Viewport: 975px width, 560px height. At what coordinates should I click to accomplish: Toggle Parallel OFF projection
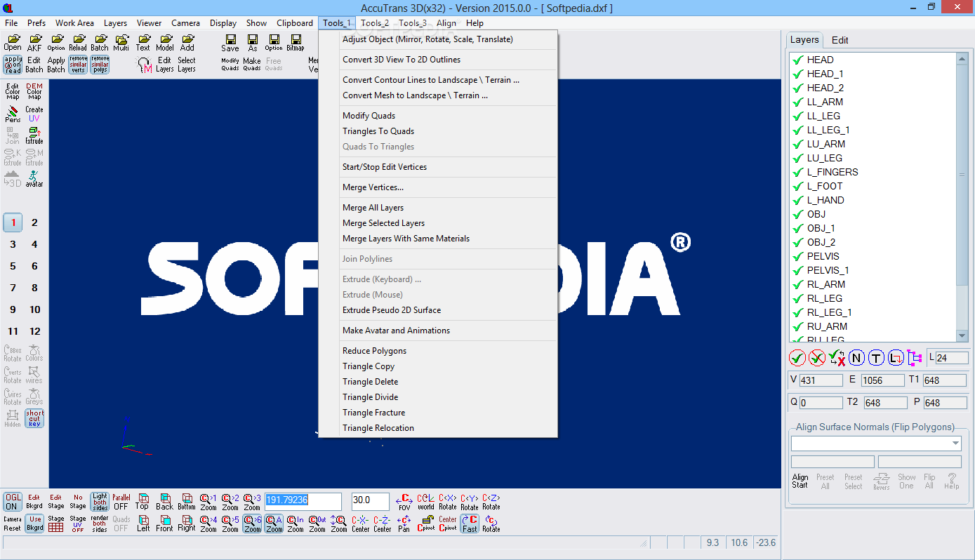coord(121,501)
